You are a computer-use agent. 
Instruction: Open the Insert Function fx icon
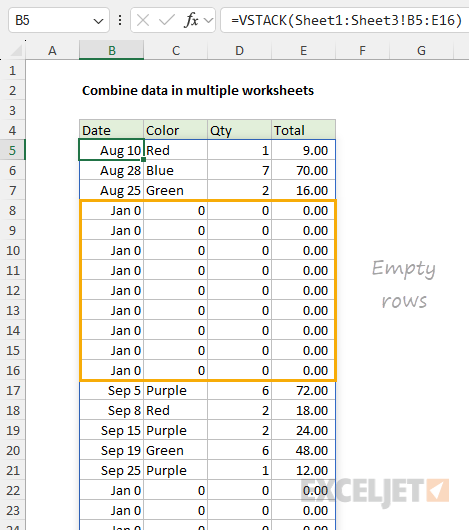point(192,20)
